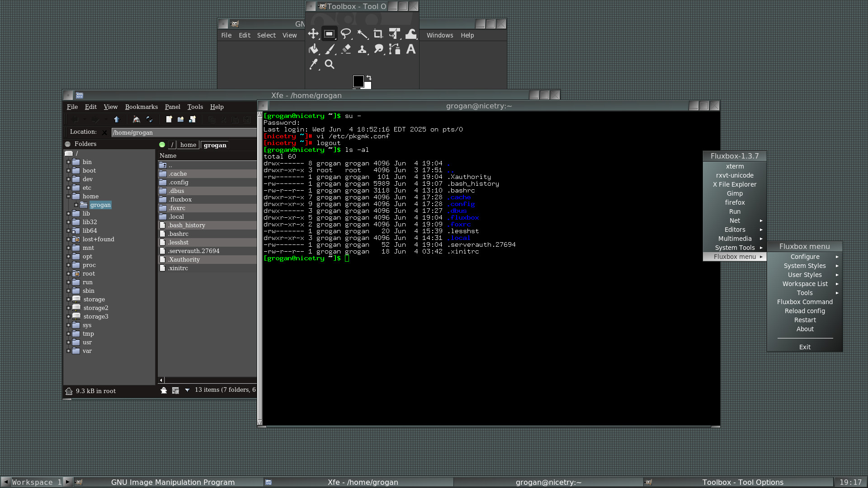868x488 pixels.
Task: Select the Rectangle Select tool
Action: point(329,34)
